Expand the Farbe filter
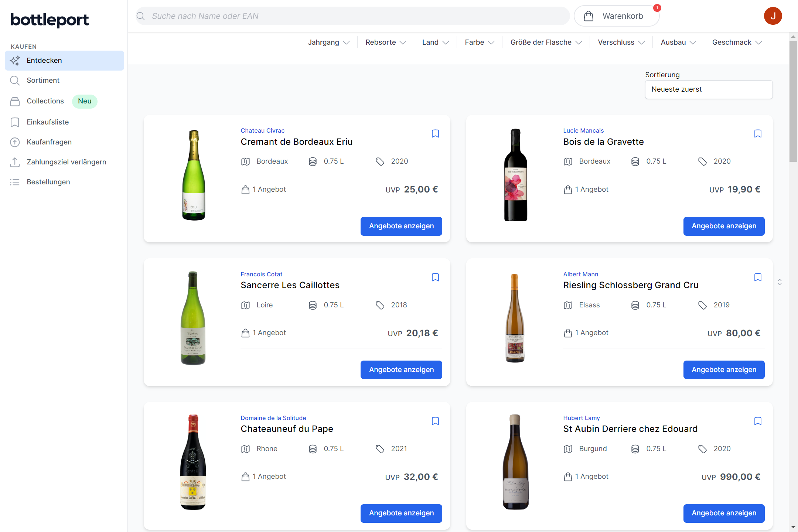This screenshot has height=532, width=798. [480, 42]
